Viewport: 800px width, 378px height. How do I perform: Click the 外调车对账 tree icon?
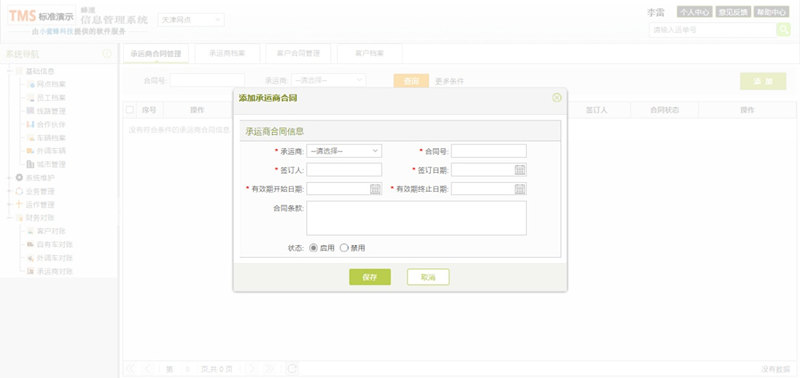coord(31,258)
